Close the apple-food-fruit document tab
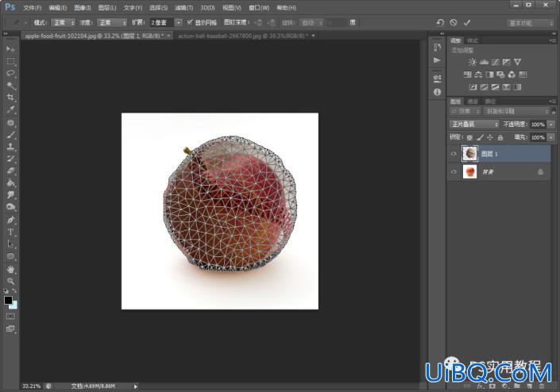Screen dimensions: 560x392 [x=168, y=36]
